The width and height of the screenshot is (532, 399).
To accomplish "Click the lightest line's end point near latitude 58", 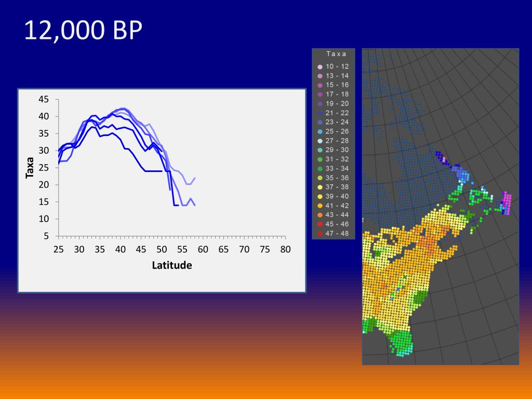I will point(195,178).
